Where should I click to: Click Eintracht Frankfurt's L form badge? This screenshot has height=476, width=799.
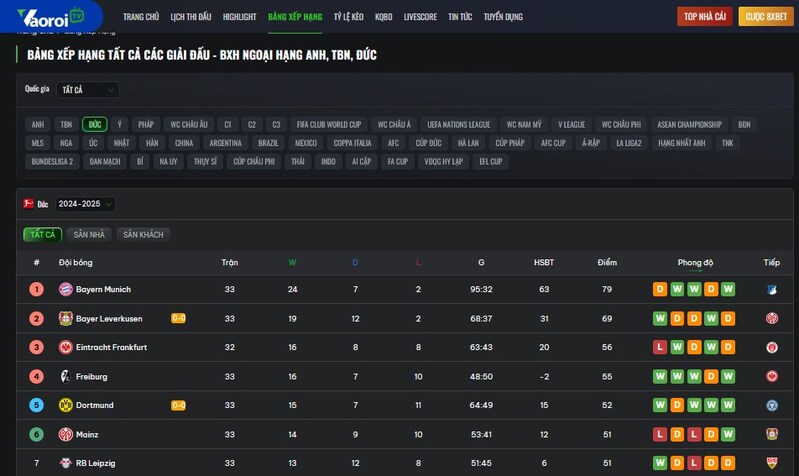point(660,347)
